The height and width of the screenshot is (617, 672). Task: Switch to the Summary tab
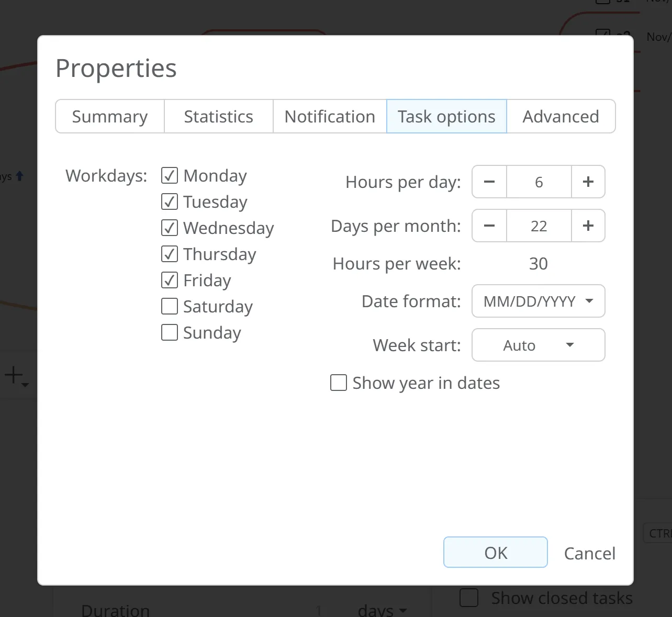(110, 117)
